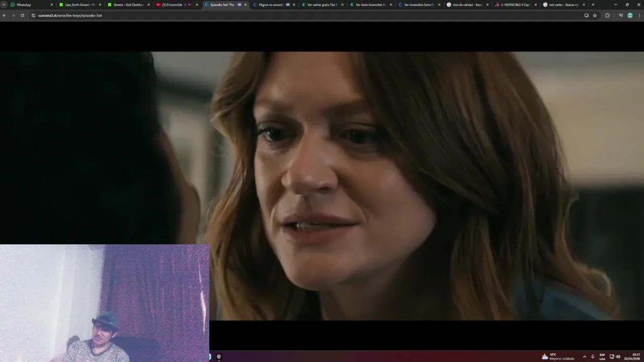
Task: Open the weather widget showing 16°C
Action: pos(557,356)
